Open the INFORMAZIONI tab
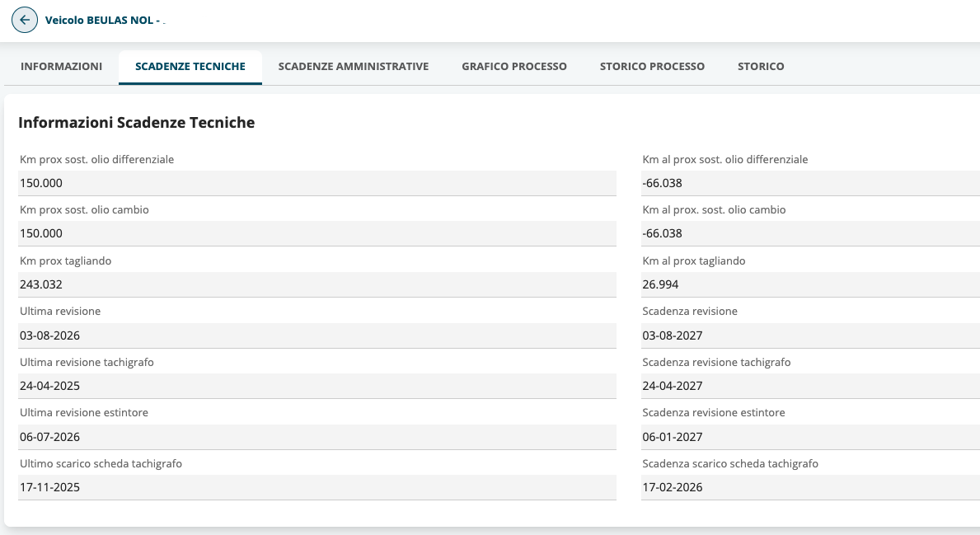Screen dimensions: 980x535 [x=61, y=66]
